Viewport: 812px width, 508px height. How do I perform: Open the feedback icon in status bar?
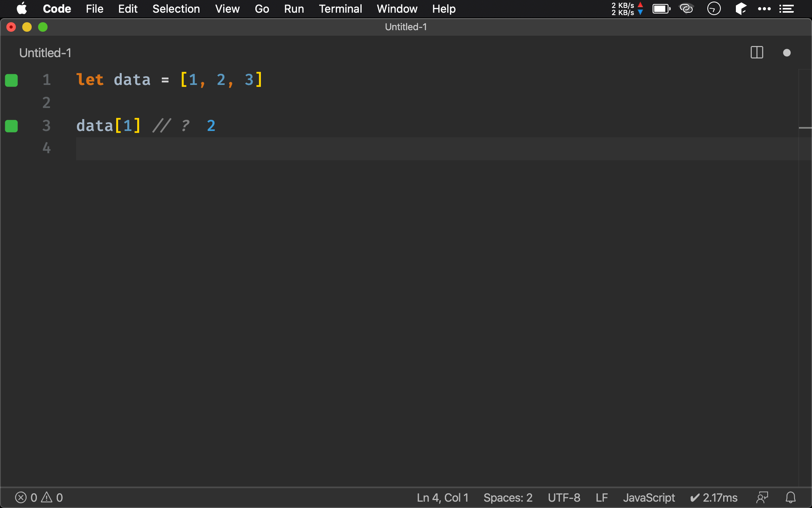point(762,498)
